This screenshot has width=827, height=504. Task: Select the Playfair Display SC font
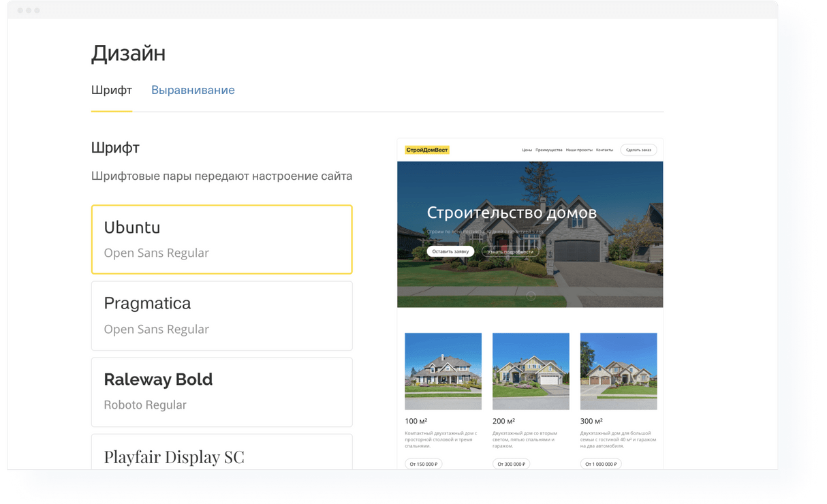pyautogui.click(x=222, y=452)
